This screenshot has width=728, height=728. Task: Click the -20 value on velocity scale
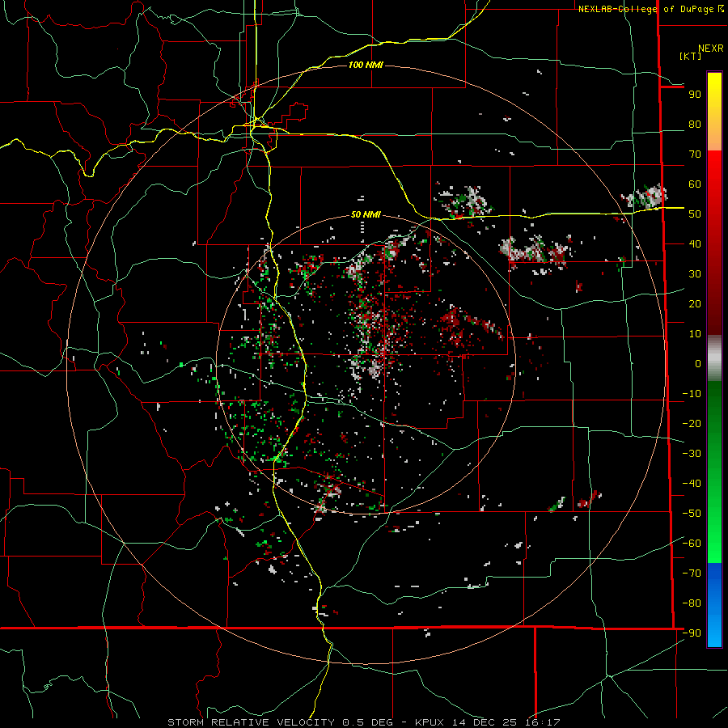(x=692, y=424)
